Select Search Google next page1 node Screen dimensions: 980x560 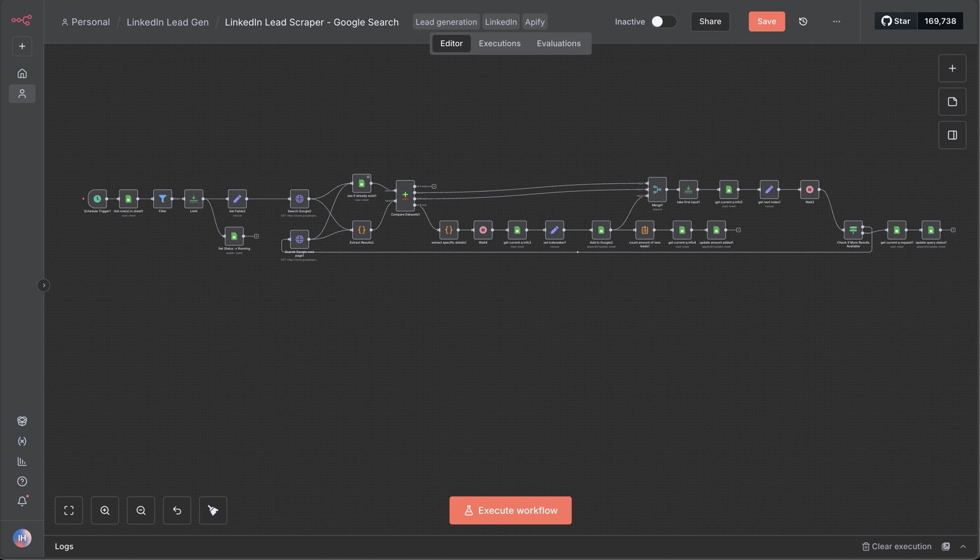[300, 239]
